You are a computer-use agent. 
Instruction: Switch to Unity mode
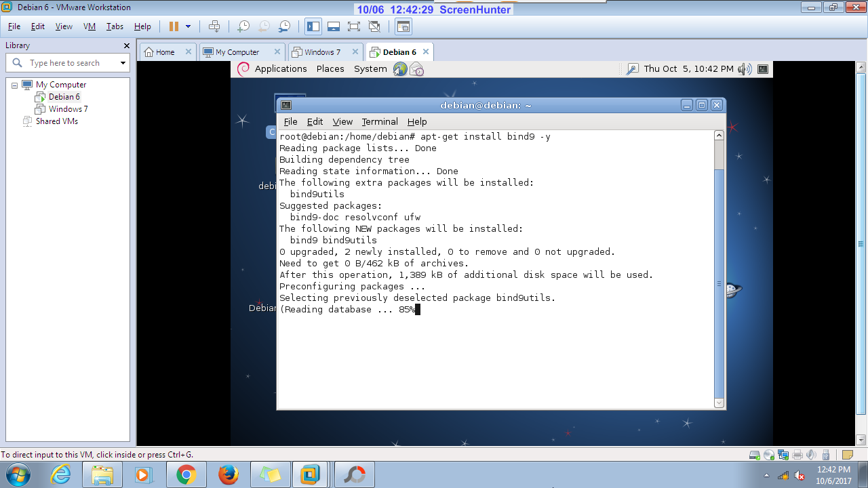point(374,26)
